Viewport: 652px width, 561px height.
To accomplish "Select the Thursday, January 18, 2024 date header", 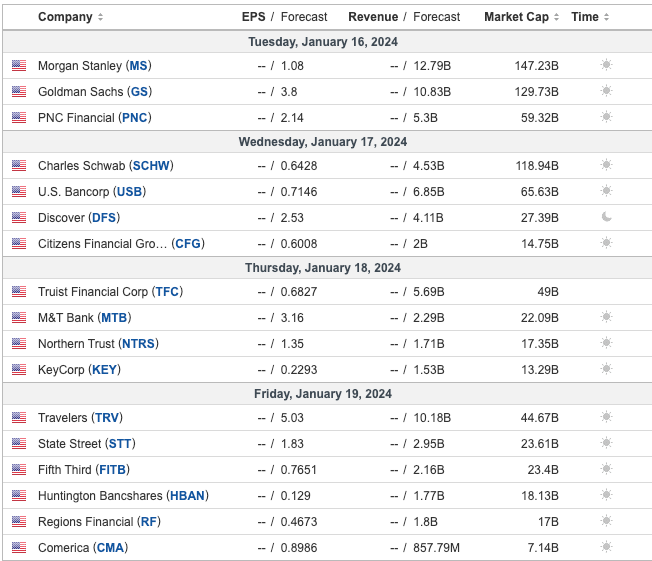I will 323,268.
